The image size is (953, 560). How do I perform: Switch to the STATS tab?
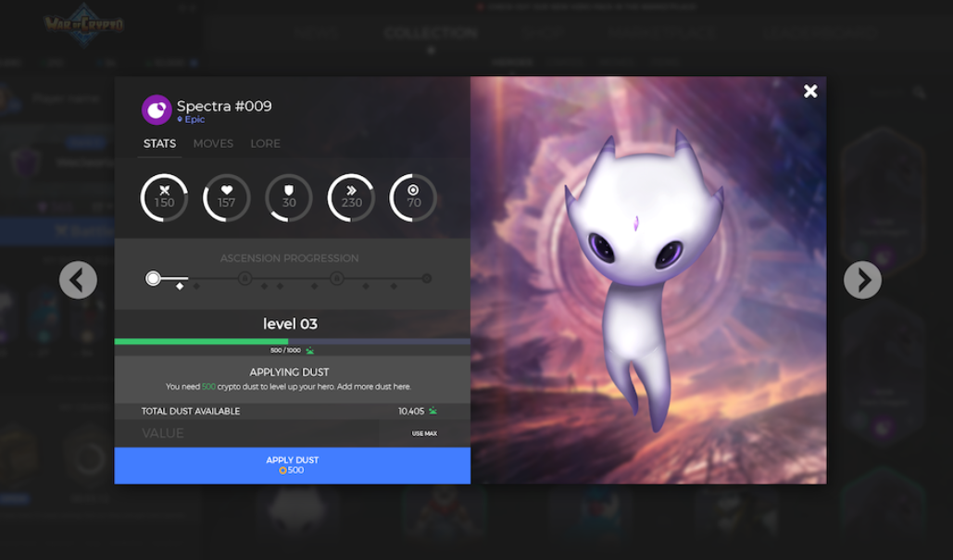(160, 144)
